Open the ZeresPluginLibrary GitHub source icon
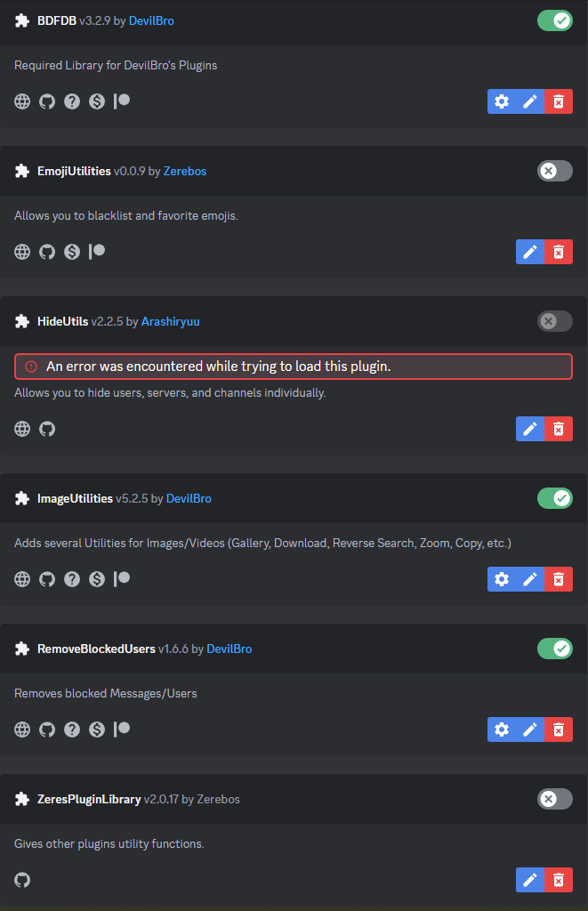Screen dimensions: 588x911 point(22,880)
